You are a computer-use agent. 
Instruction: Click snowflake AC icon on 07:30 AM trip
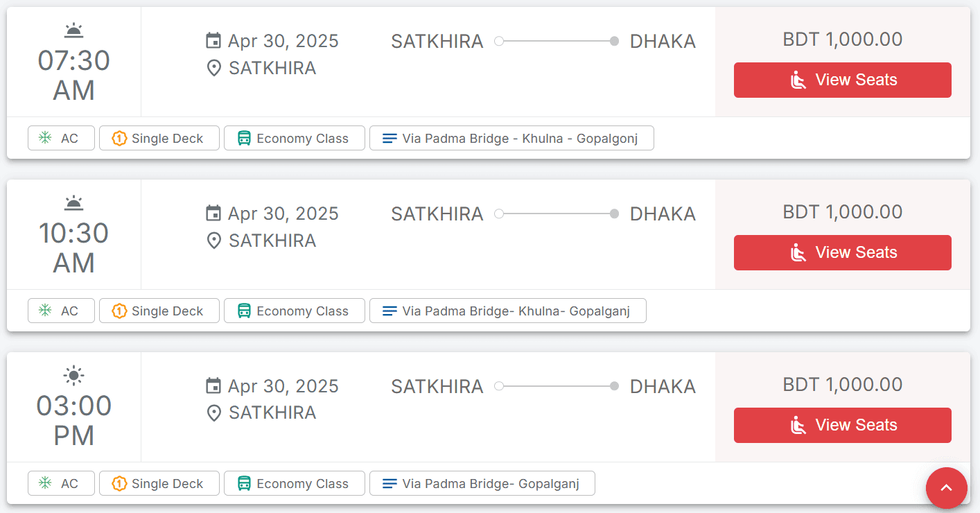click(45, 138)
